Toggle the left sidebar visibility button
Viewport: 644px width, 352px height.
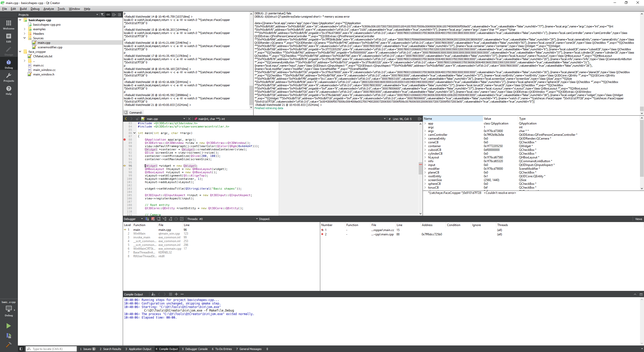[x=21, y=349]
